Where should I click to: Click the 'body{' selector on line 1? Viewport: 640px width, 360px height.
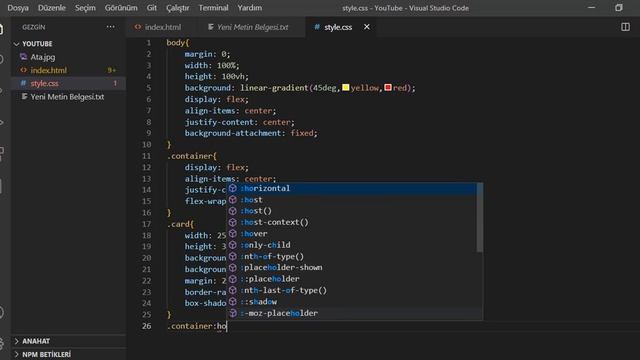click(178, 42)
